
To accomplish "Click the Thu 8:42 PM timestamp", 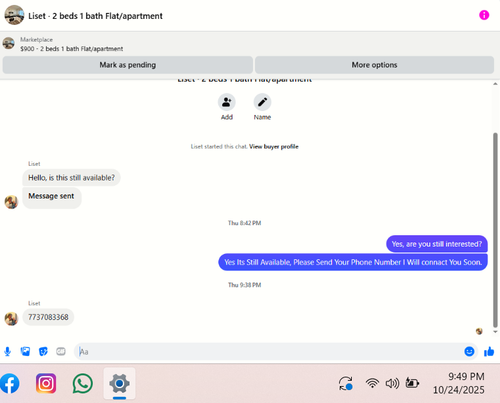I will 244,223.
